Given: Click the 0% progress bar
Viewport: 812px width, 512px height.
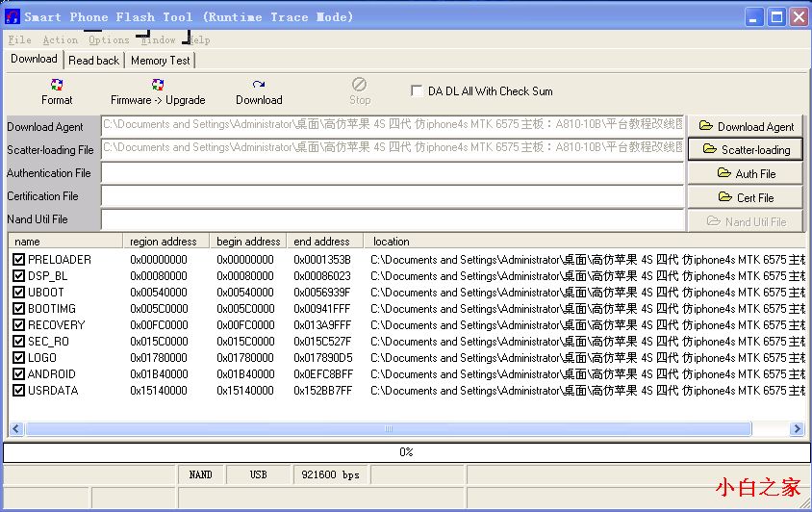Looking at the screenshot, I should (x=407, y=452).
